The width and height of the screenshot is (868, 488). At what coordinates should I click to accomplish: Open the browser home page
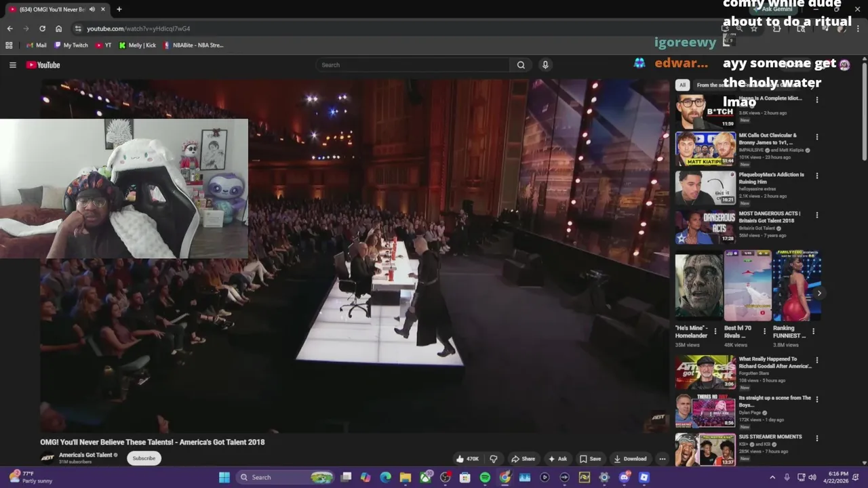coord(58,28)
